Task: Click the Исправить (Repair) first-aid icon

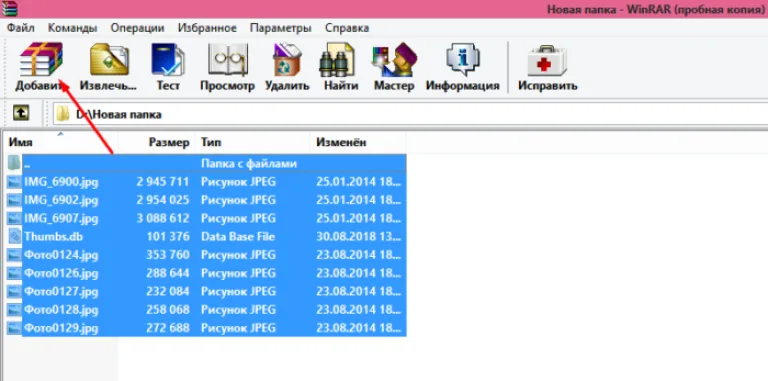Action: [547, 60]
